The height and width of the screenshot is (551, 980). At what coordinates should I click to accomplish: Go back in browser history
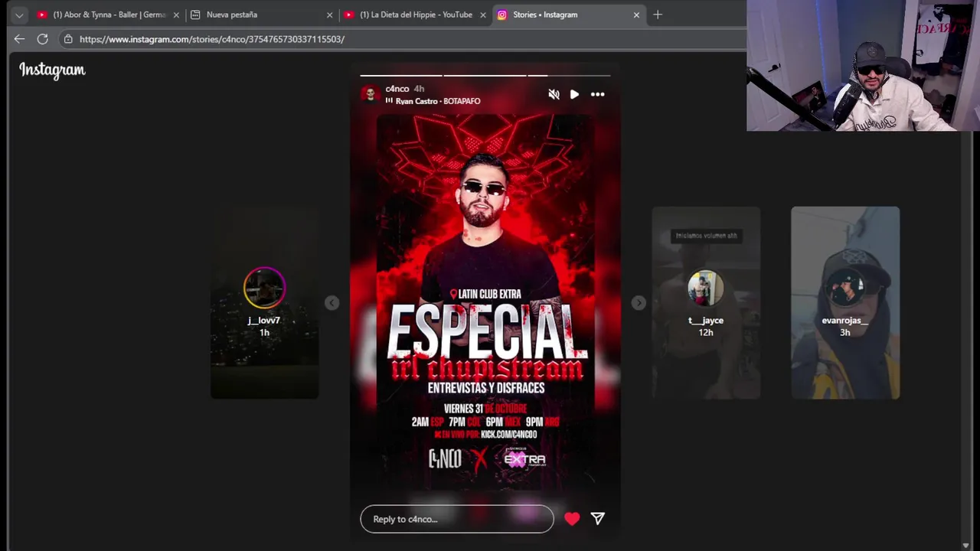tap(19, 39)
